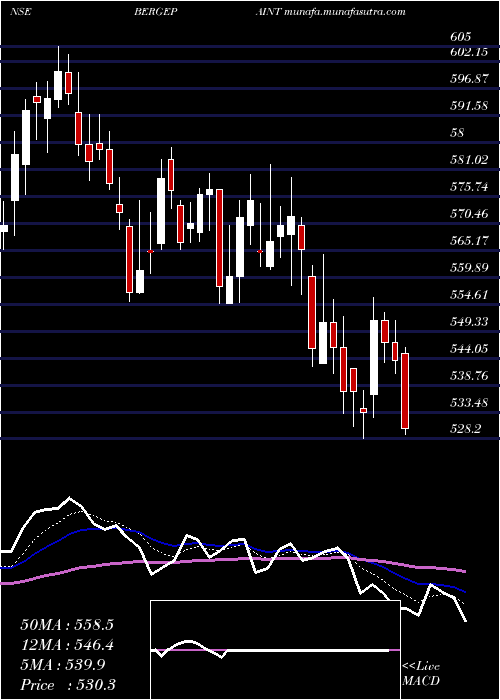Click the Price : 530.3 readout
The height and width of the screenshot is (700, 500).
click(68, 685)
